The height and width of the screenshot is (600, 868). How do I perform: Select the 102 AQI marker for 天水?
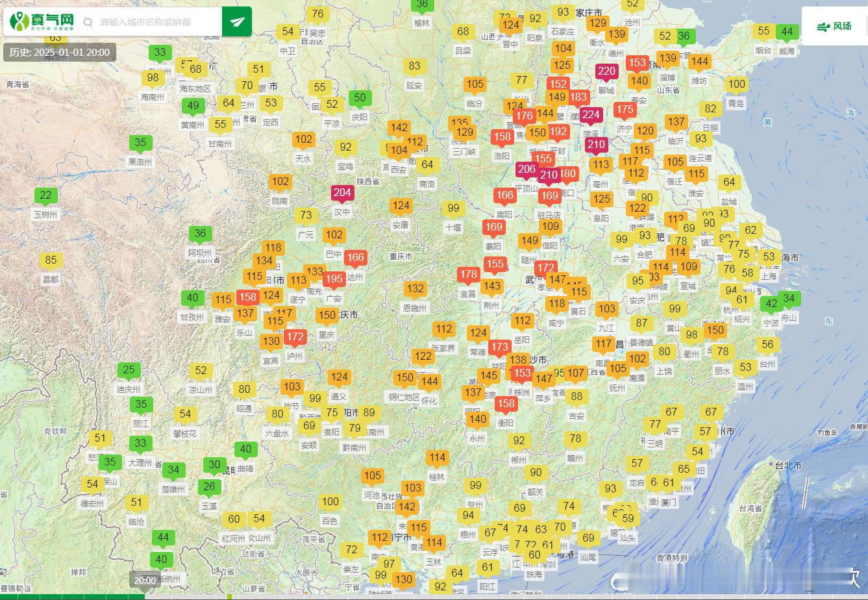(303, 140)
